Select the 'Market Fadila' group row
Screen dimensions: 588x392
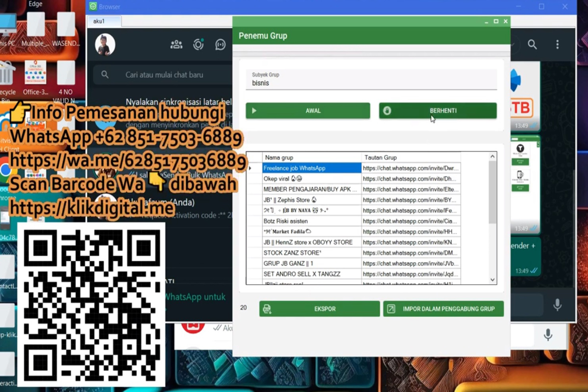312,231
